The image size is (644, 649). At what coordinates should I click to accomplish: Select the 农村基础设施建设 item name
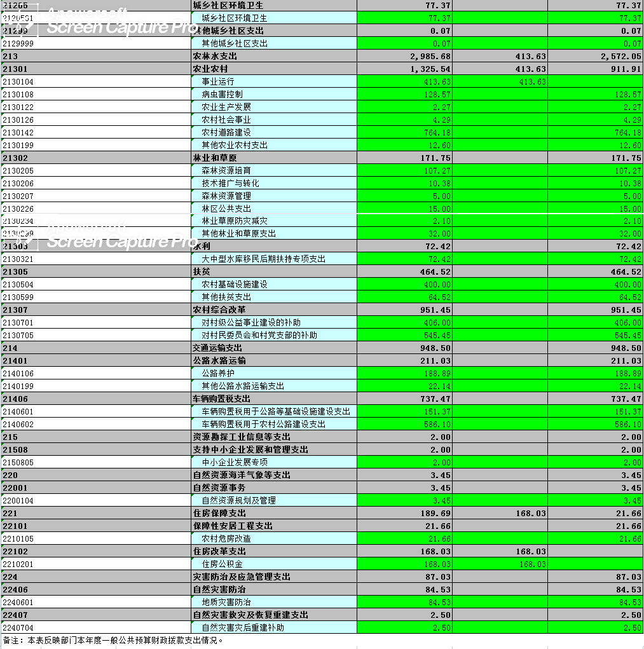274,284
